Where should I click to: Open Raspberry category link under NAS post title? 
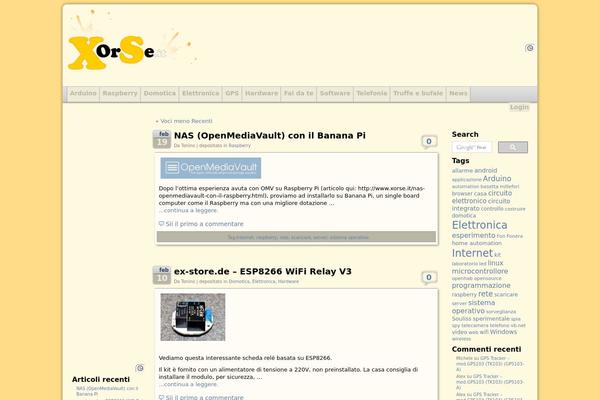[x=240, y=145]
